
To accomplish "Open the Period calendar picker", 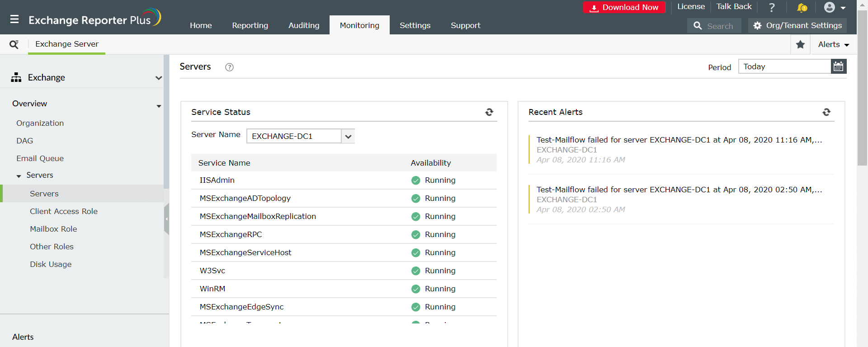I will tap(838, 67).
